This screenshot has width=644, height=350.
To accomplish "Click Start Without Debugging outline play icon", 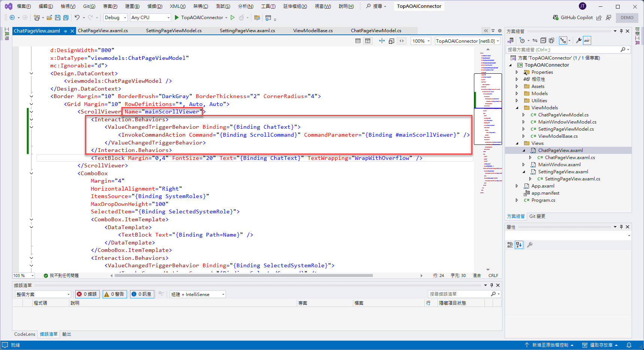I will pos(233,18).
